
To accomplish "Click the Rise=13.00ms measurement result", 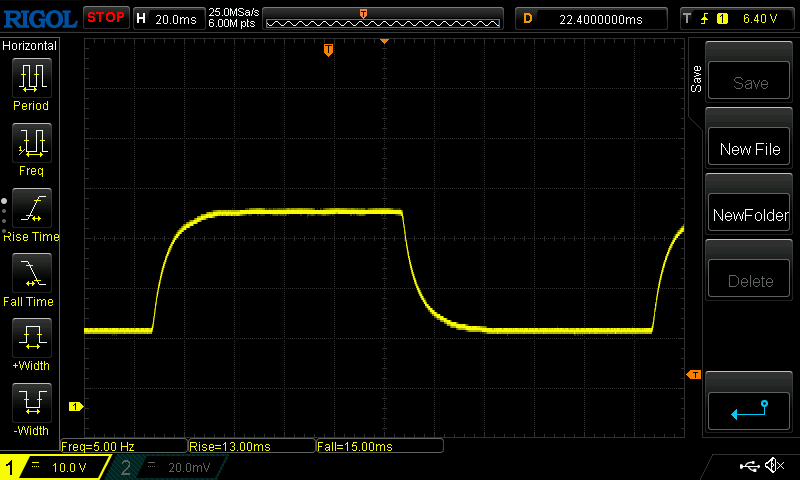I will pos(252,446).
